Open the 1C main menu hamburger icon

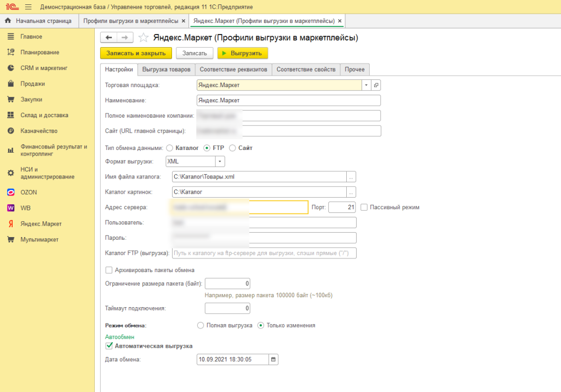click(28, 6)
